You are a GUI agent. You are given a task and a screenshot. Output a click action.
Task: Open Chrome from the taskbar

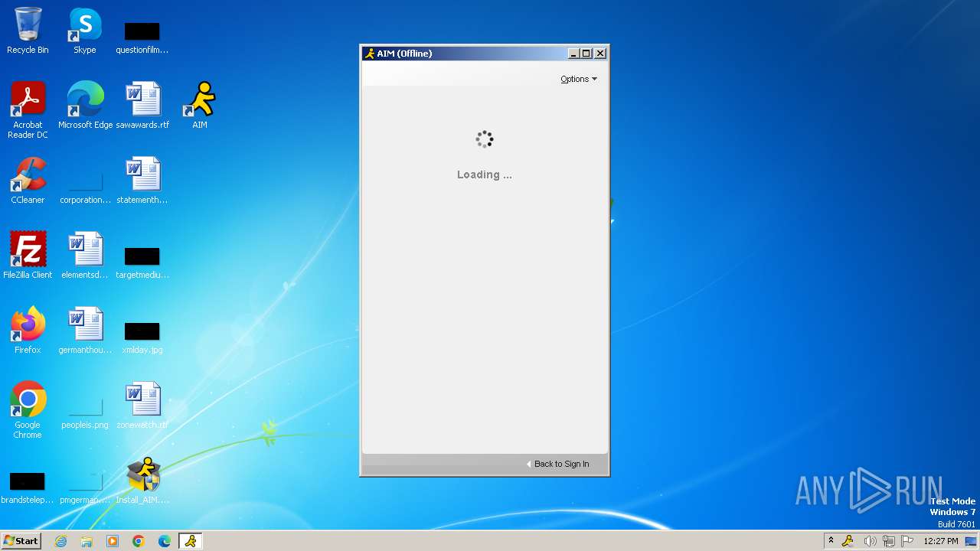[x=139, y=541]
